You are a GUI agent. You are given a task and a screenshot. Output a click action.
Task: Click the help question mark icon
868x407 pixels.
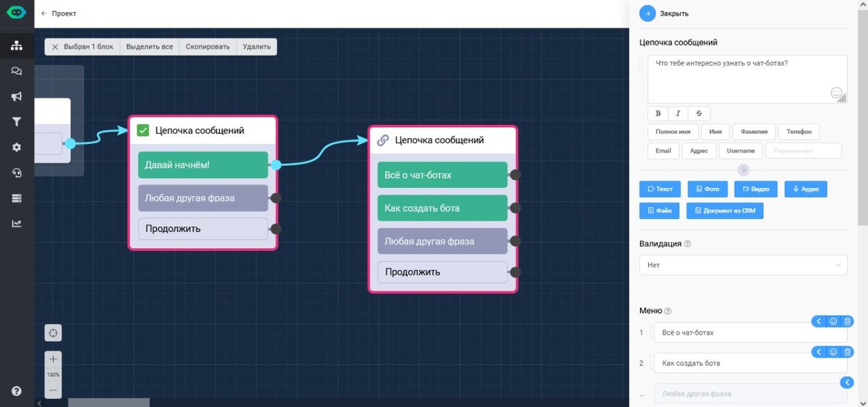click(x=16, y=390)
